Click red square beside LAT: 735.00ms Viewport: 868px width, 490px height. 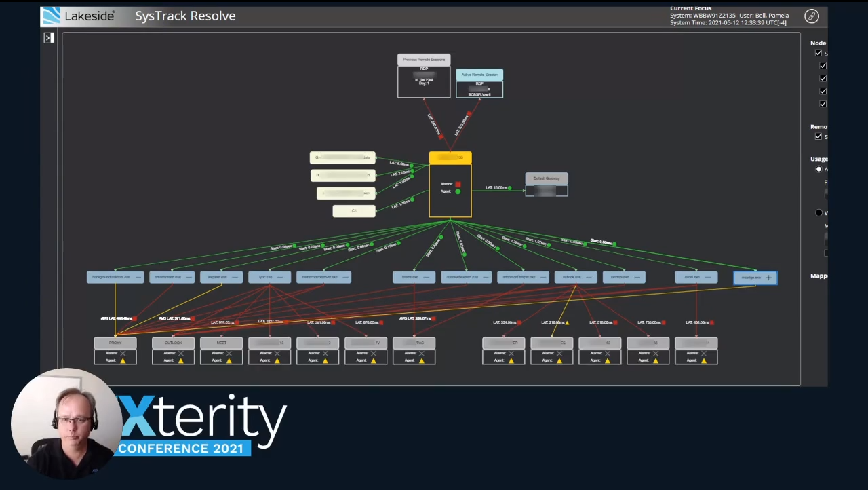point(663,322)
